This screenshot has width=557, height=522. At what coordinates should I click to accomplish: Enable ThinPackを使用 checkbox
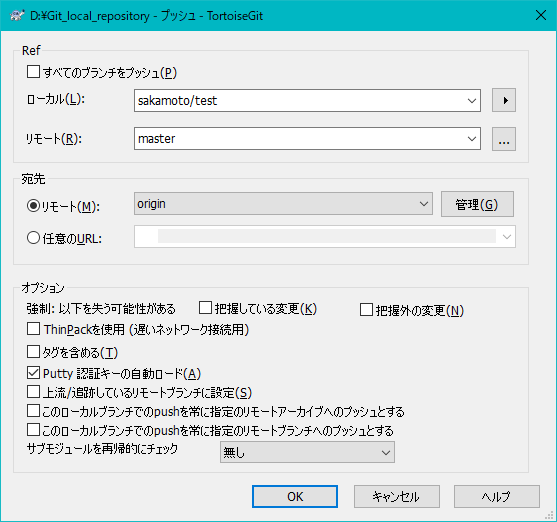[33, 329]
